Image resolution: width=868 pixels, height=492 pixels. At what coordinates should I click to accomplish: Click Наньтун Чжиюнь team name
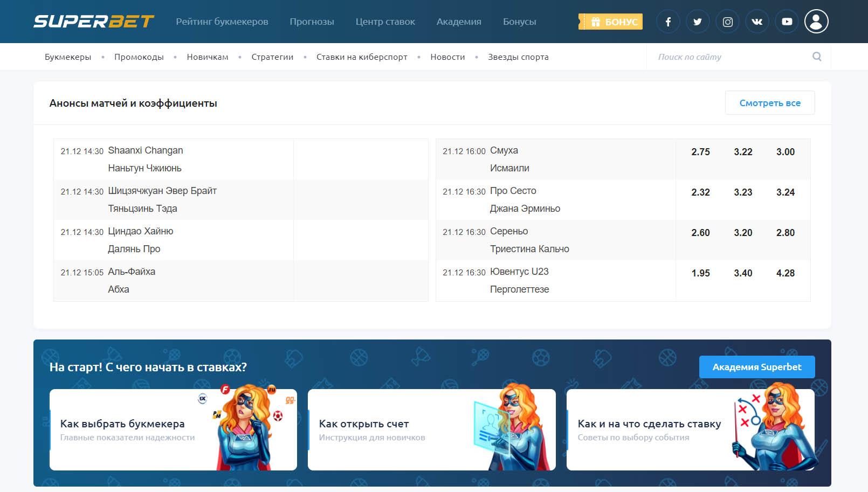144,168
